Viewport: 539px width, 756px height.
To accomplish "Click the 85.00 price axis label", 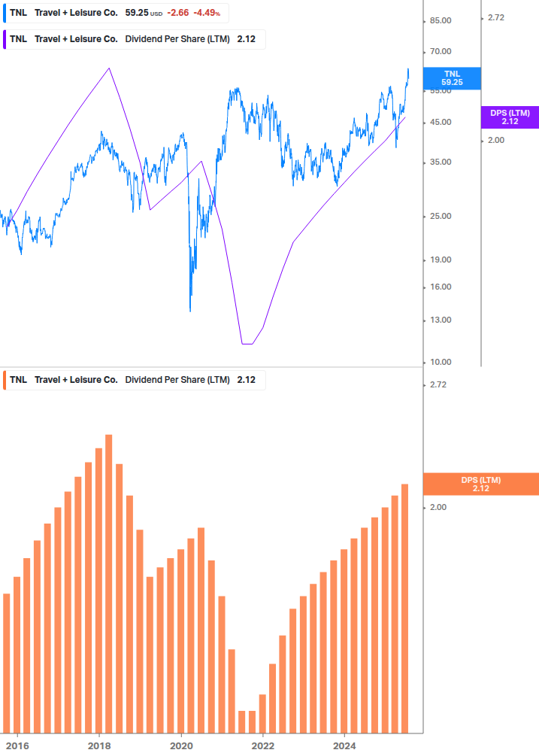I will (x=441, y=21).
